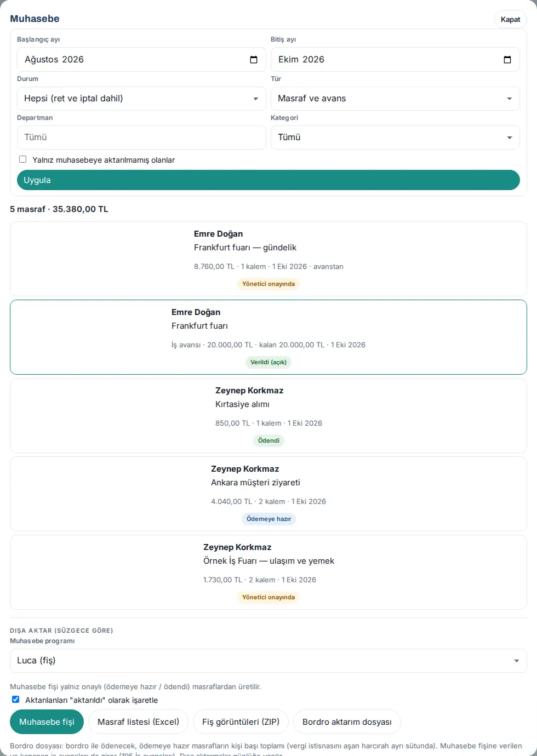Open Zeynep Korkmaz Kırtasiye alımı expense

pos(268,415)
